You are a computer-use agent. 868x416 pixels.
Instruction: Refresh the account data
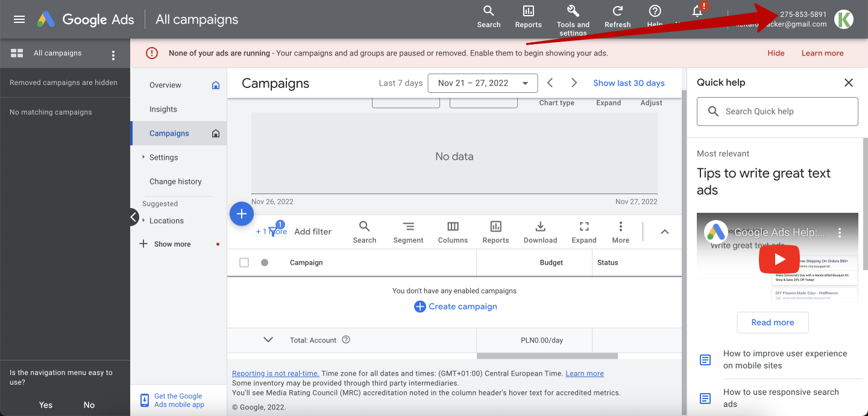(617, 16)
